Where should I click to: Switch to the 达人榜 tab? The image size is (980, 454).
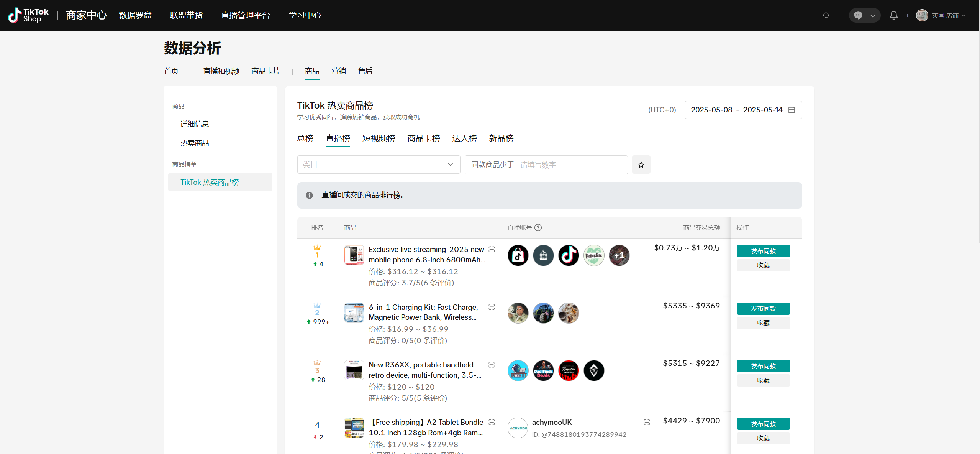point(464,138)
